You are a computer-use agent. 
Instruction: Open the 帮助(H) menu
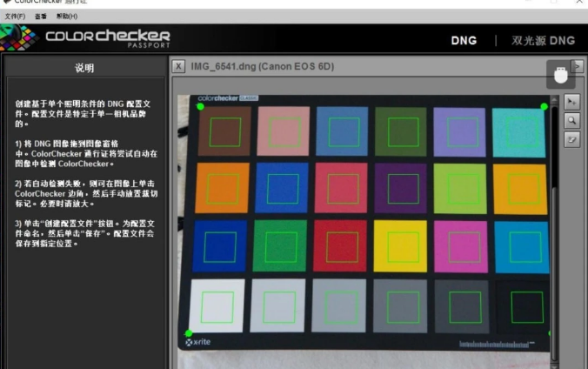[67, 17]
